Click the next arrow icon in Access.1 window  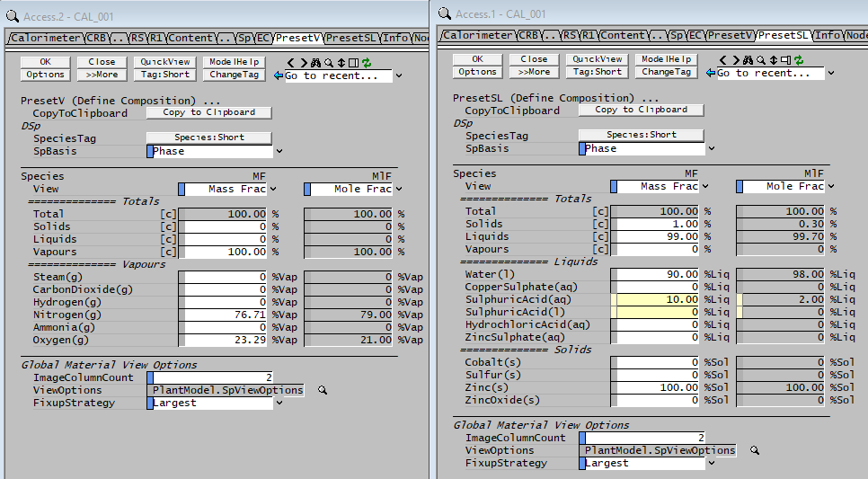pos(735,60)
